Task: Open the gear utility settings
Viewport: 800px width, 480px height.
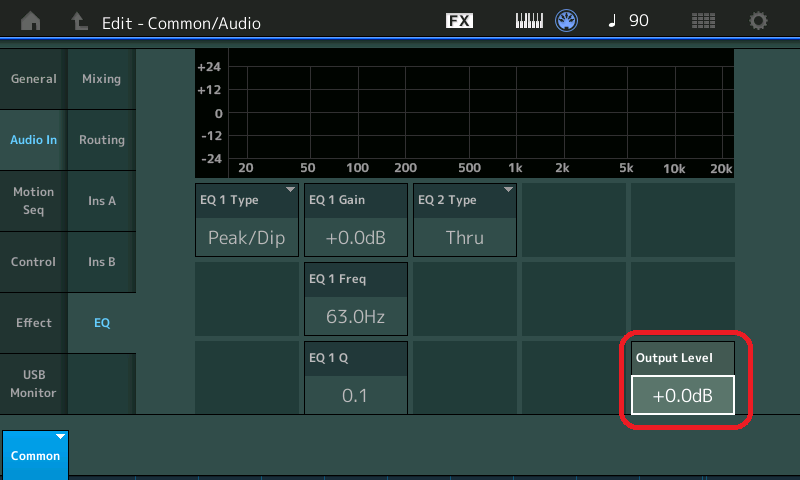Action: pyautogui.click(x=759, y=21)
